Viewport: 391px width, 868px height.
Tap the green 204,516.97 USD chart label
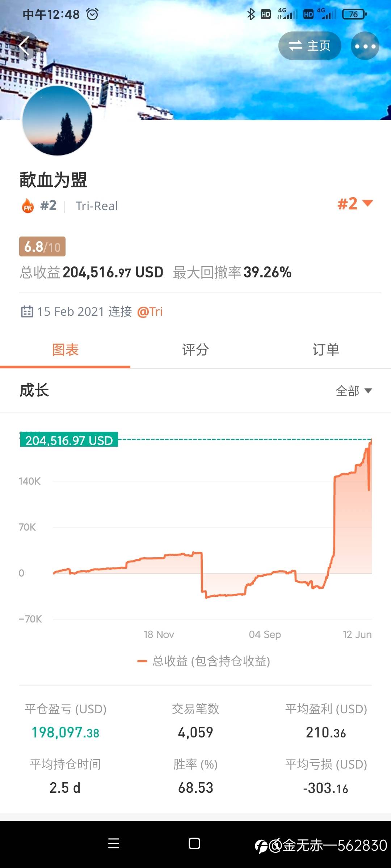coord(69,440)
